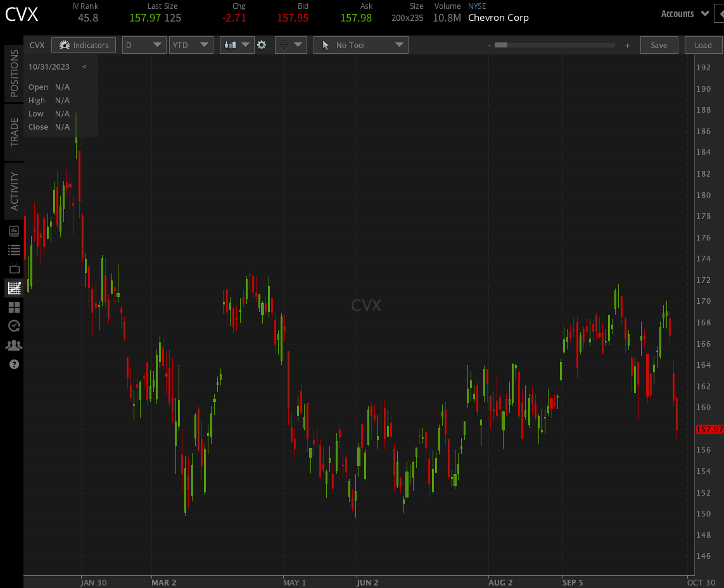Image resolution: width=724 pixels, height=588 pixels.
Task: Click the followed traders icon in sidebar
Action: coord(13,345)
